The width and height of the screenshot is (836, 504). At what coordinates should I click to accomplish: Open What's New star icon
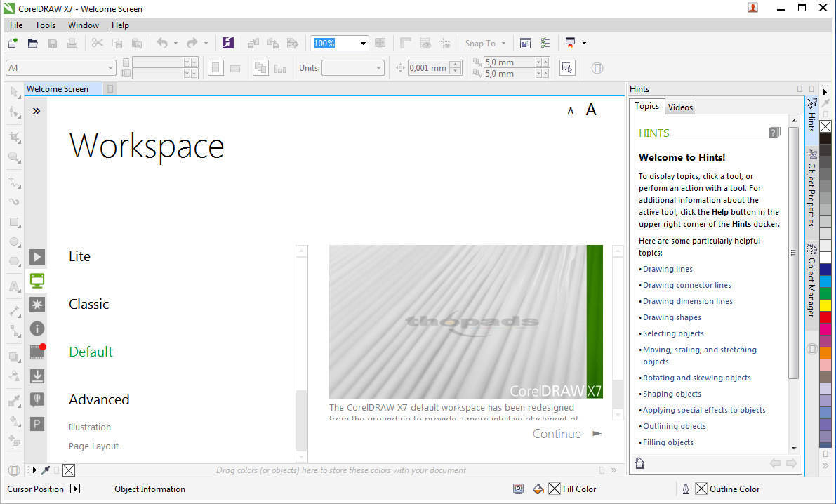37,305
